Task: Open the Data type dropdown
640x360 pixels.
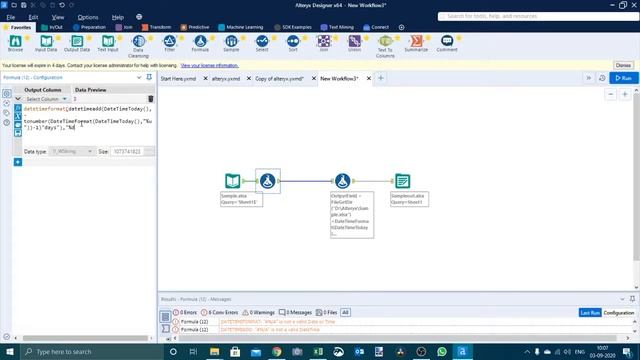Action: 72,151
